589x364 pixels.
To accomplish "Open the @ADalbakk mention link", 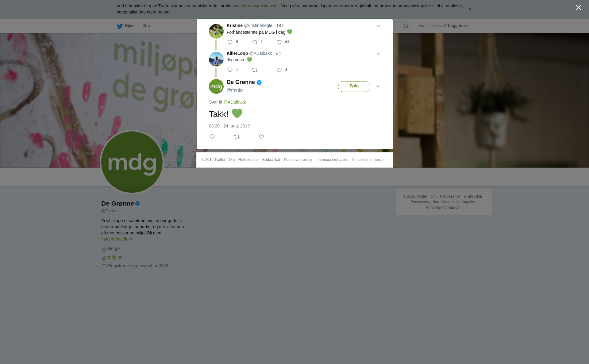I will (x=234, y=102).
